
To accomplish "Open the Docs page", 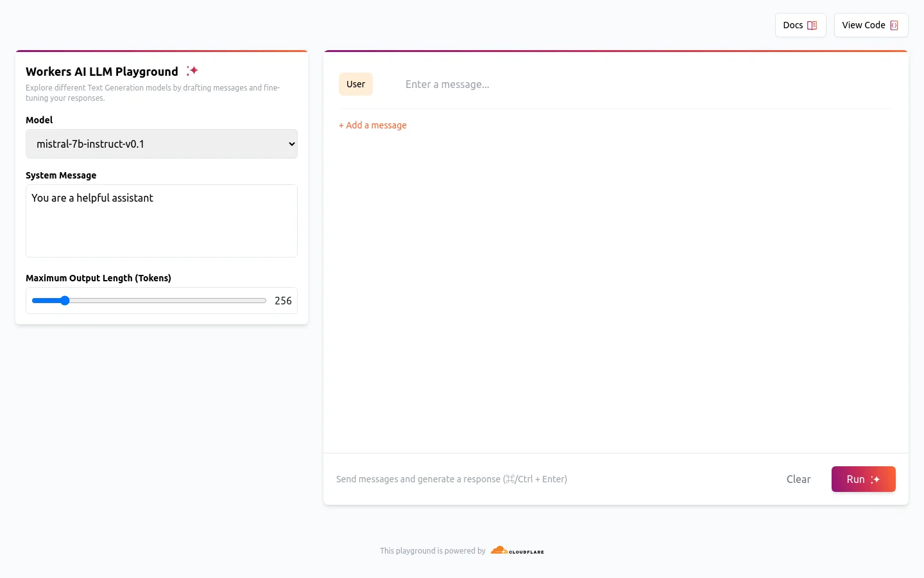I will pos(800,25).
